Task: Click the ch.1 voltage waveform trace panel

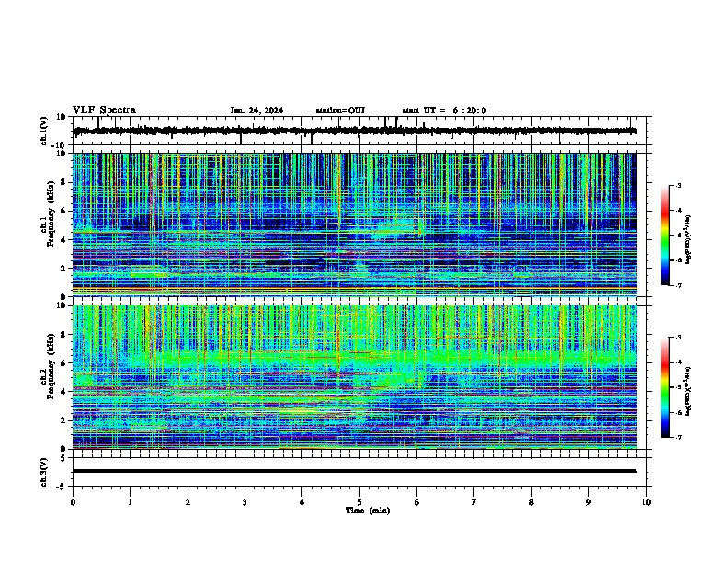Action: pyautogui.click(x=359, y=131)
